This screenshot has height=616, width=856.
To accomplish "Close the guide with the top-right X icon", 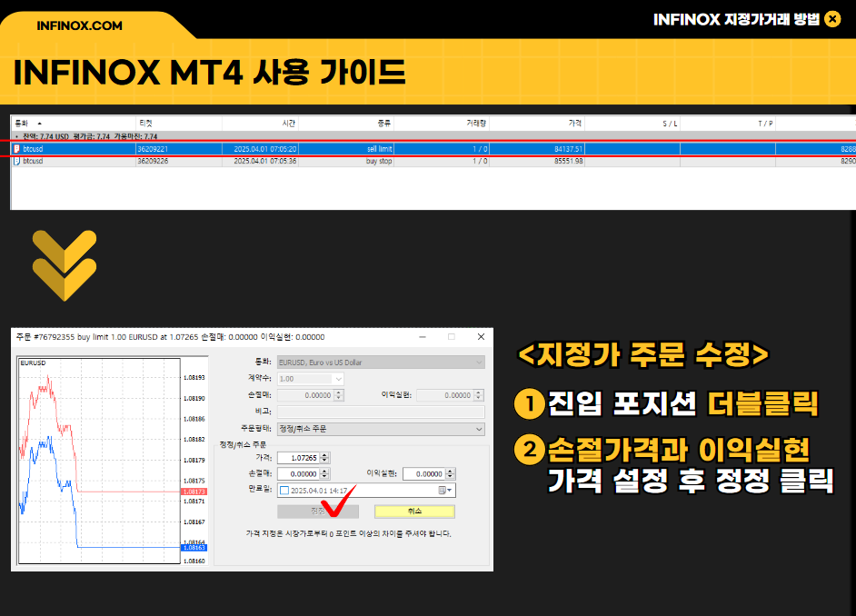I will point(832,20).
